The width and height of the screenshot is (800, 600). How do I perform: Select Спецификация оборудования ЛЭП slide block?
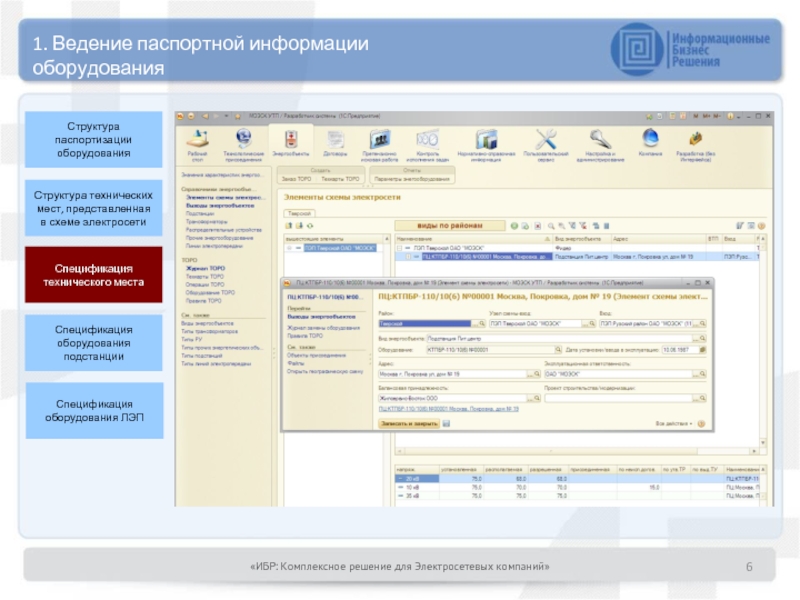tap(93, 409)
